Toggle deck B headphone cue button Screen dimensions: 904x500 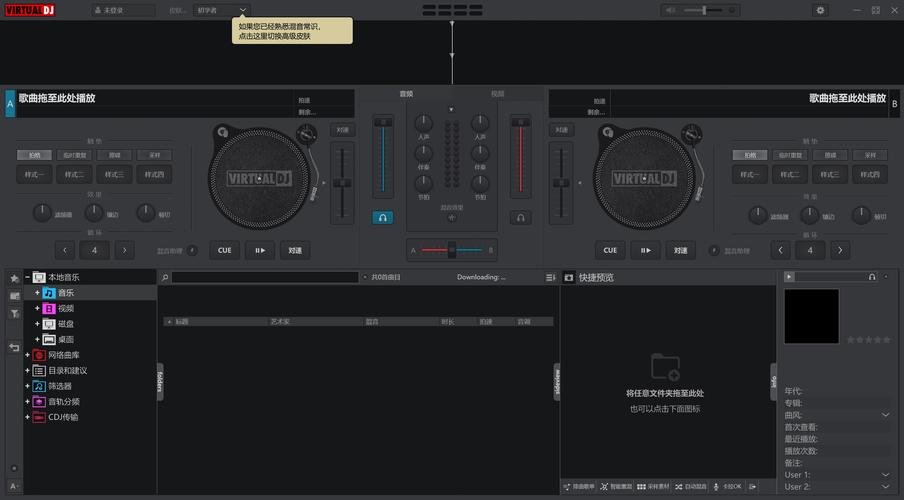tap(520, 217)
